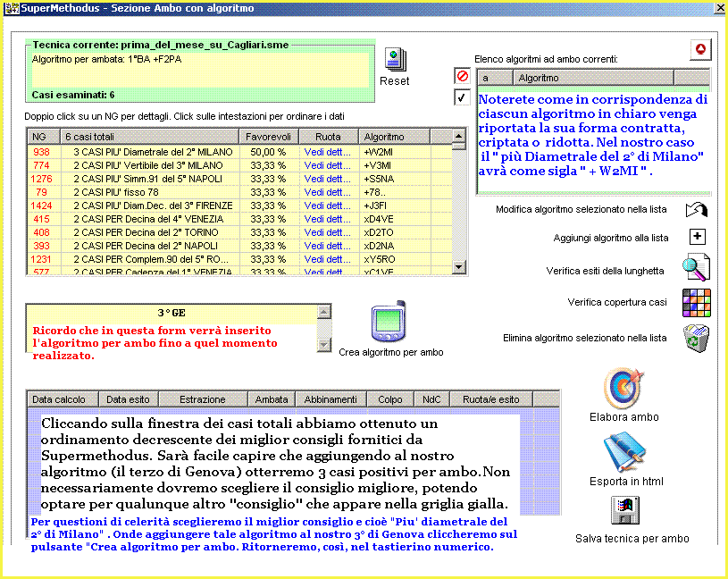Sort results by Ambata header

272,399
